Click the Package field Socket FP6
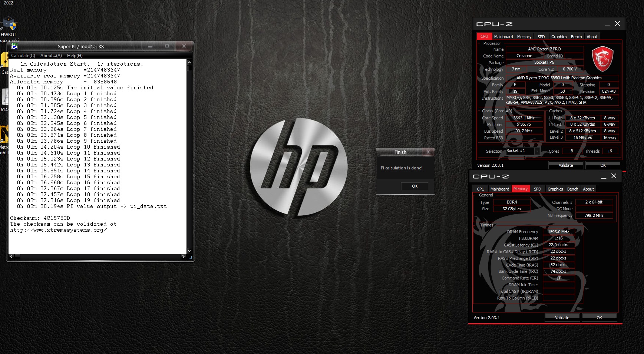644x354 pixels. [x=544, y=62]
